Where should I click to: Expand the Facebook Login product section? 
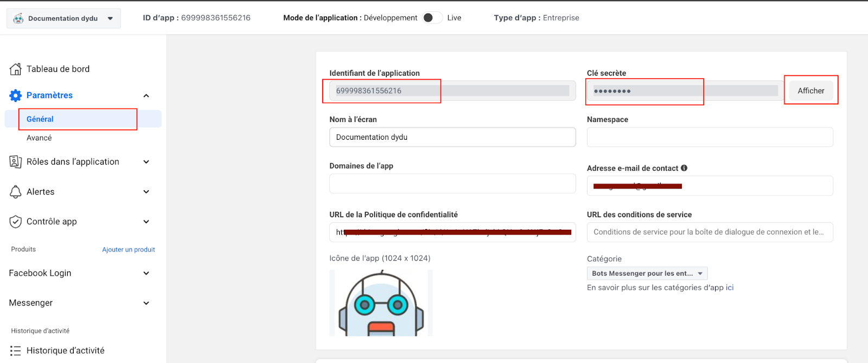pyautogui.click(x=146, y=273)
